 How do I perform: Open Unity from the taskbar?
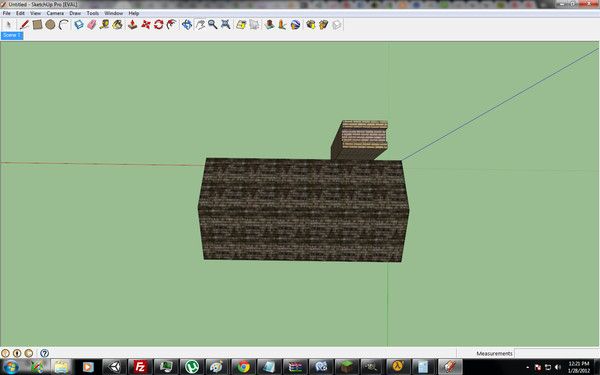(x=114, y=367)
